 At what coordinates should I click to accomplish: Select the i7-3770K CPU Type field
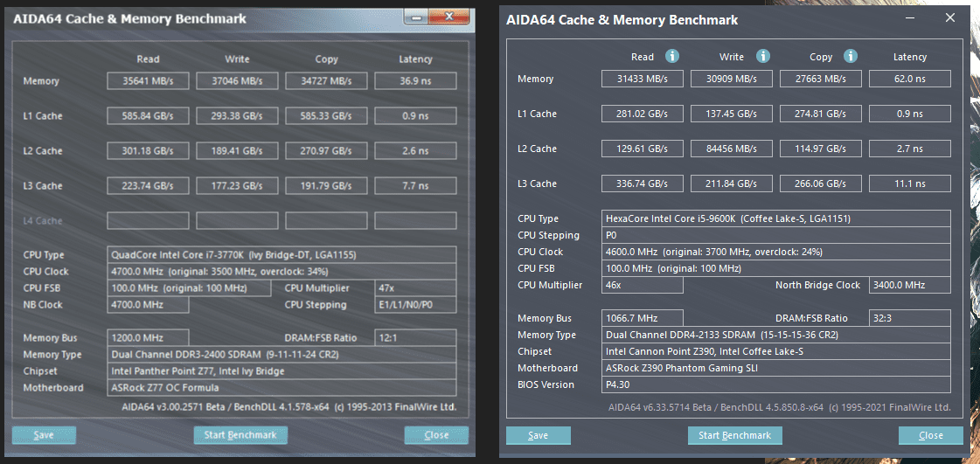point(281,255)
